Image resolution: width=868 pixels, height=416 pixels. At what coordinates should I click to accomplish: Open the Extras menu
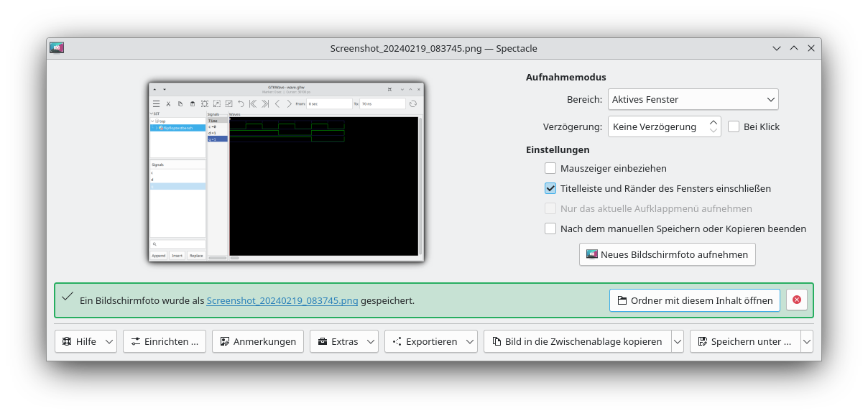tap(344, 341)
